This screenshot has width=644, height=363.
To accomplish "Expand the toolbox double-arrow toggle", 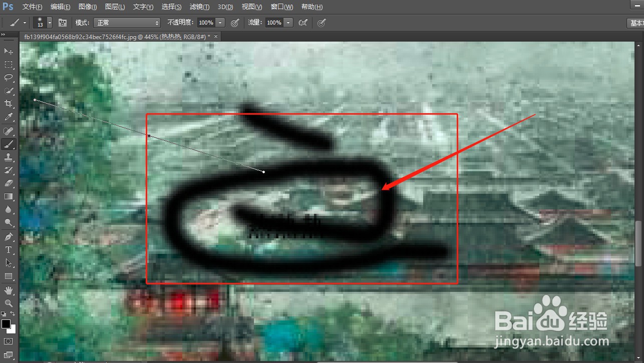I will tap(4, 35).
